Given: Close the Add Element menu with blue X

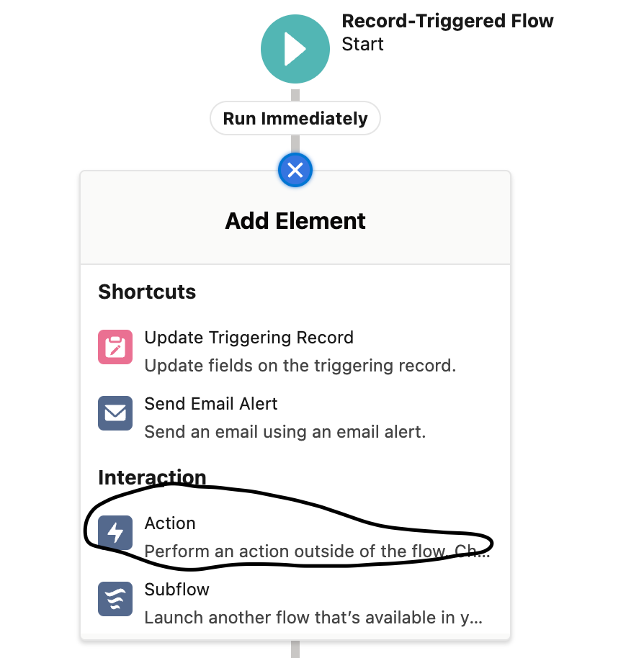Looking at the screenshot, I should 295,171.
